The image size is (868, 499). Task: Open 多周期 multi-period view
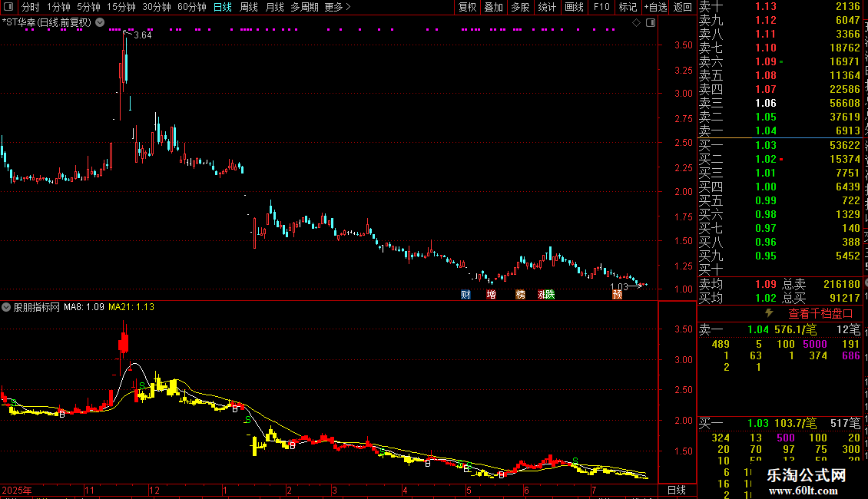[304, 7]
